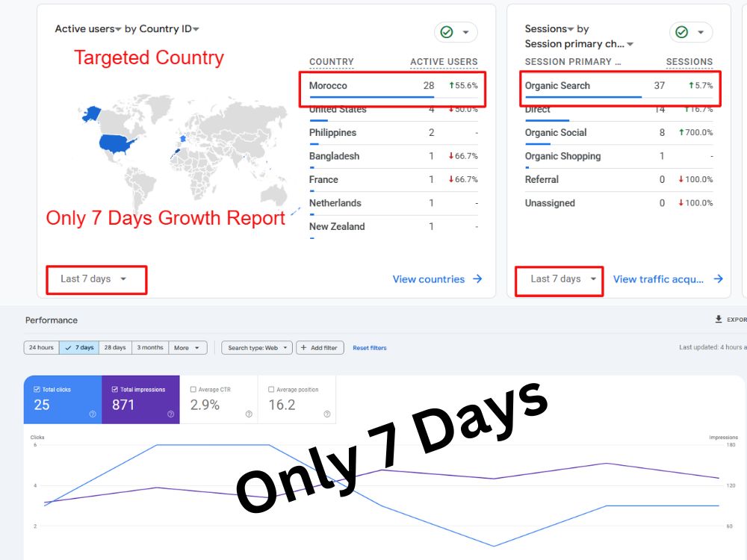Toggle the Total impressions checkbox
The height and width of the screenshot is (560, 747).
tap(115, 390)
